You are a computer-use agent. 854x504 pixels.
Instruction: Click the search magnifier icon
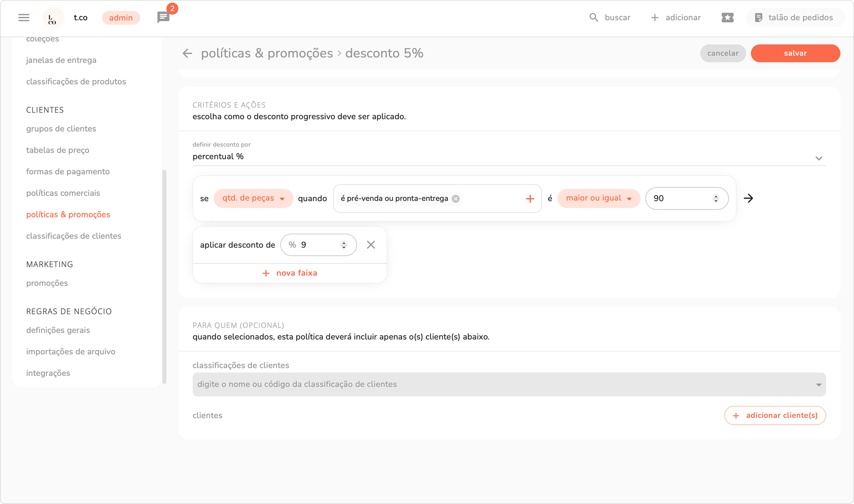click(x=594, y=17)
